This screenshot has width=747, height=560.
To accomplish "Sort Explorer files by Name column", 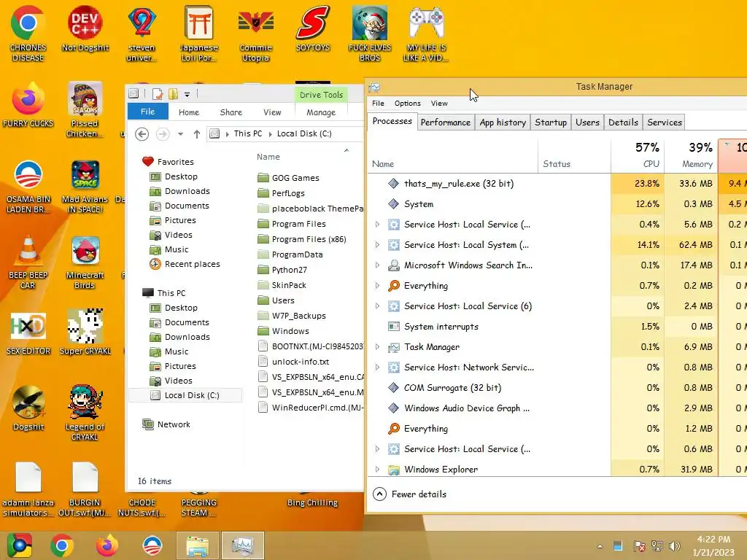I will click(268, 157).
